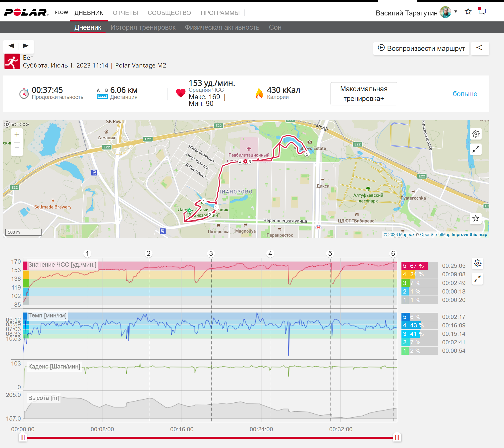Click the right timeline range slider handle

(x=397, y=437)
